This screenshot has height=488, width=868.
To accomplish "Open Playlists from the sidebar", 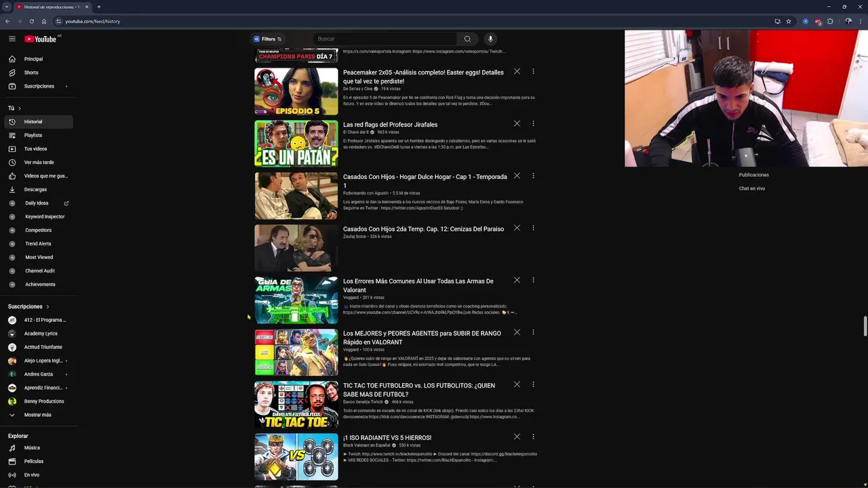I will pyautogui.click(x=39, y=135).
